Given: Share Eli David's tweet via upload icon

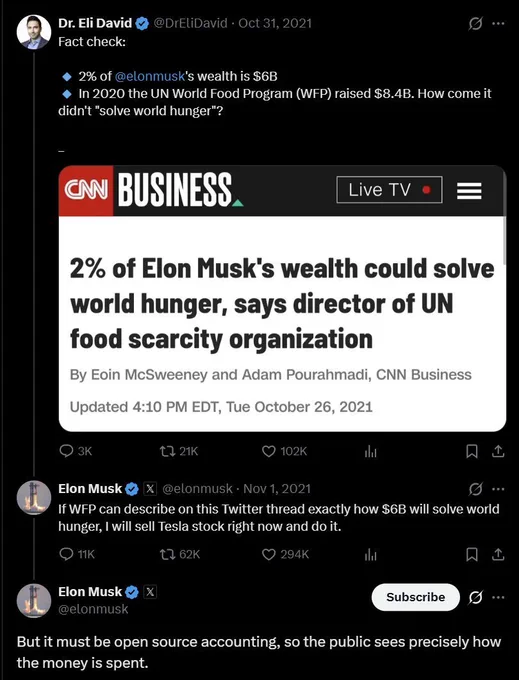Looking at the screenshot, I should pyautogui.click(x=498, y=451).
